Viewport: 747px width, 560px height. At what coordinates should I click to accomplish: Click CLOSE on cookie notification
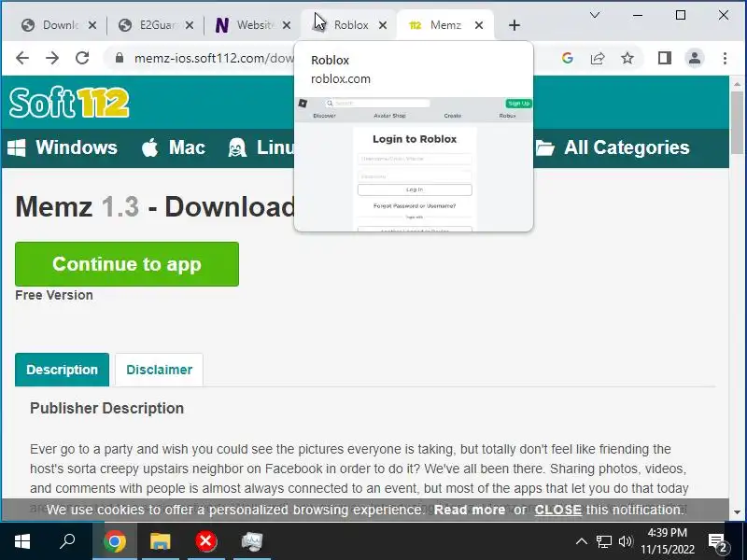557,510
